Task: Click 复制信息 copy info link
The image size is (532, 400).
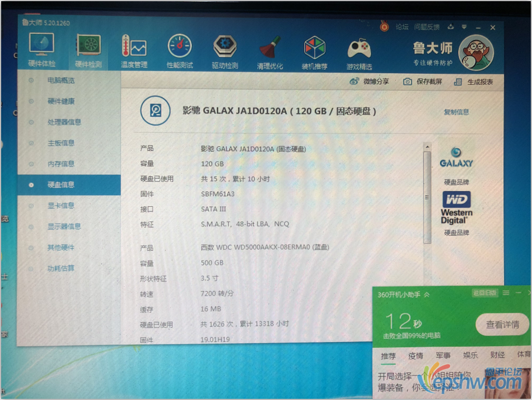Action: 457,112
